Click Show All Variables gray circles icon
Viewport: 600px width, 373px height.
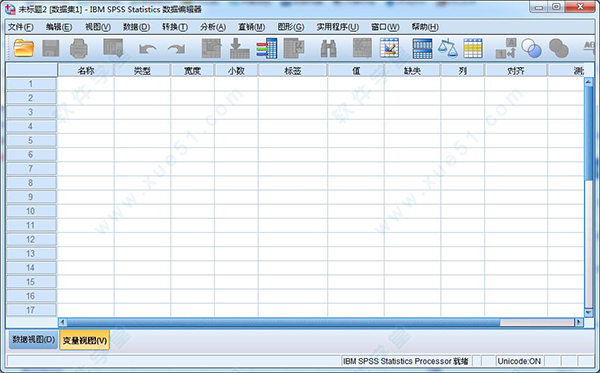(x=559, y=49)
